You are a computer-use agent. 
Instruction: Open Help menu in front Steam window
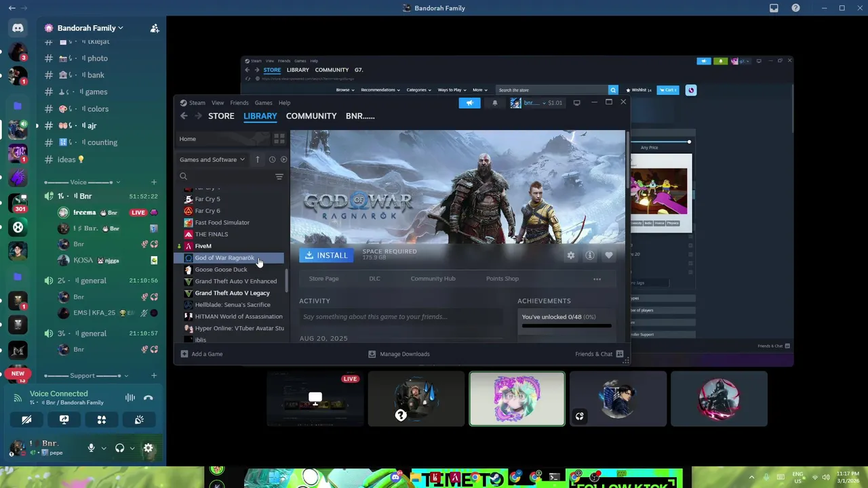point(284,103)
